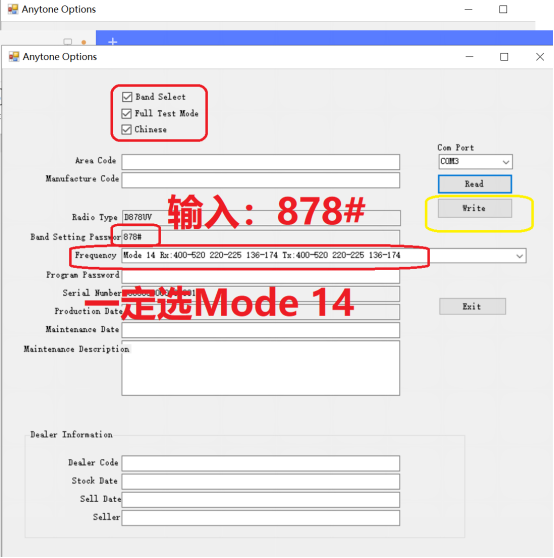
Task: Select the Frequency Mode 14 combo box text
Action: click(262, 255)
